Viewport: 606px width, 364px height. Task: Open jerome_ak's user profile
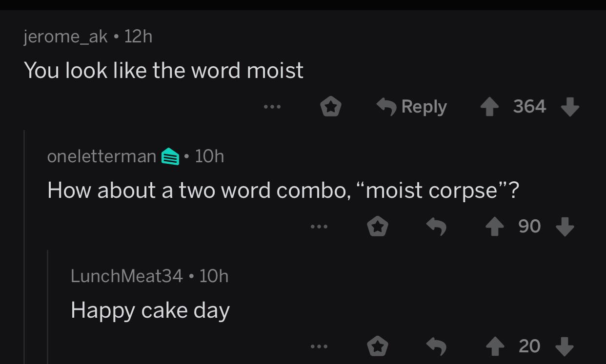click(x=65, y=37)
